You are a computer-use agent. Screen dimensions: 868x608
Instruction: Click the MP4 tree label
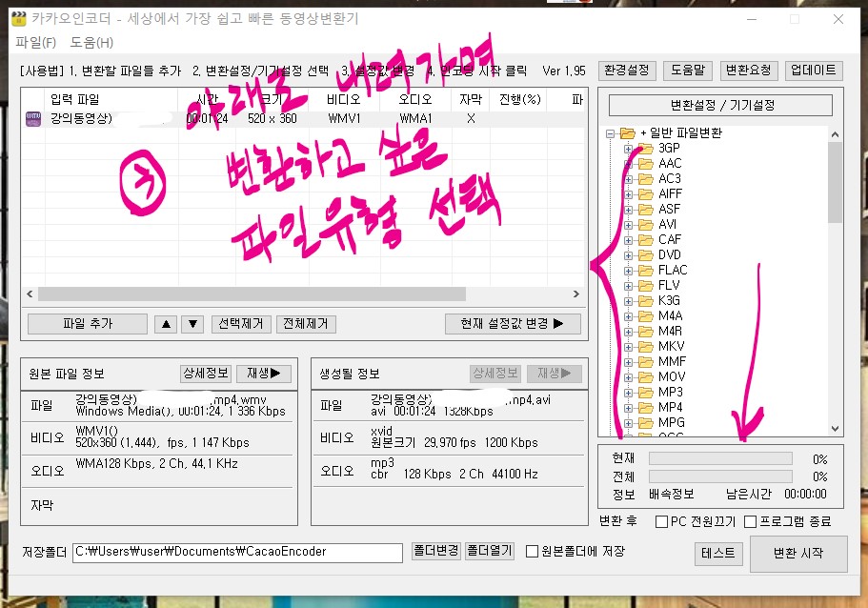(x=671, y=408)
